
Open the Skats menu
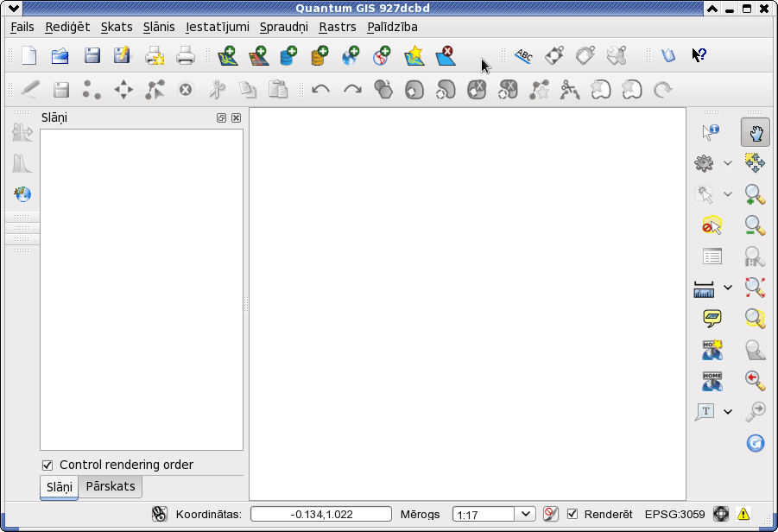(117, 27)
